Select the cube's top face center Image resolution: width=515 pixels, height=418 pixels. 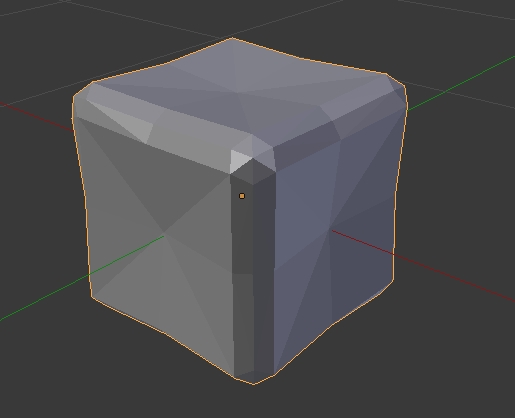coord(237,92)
